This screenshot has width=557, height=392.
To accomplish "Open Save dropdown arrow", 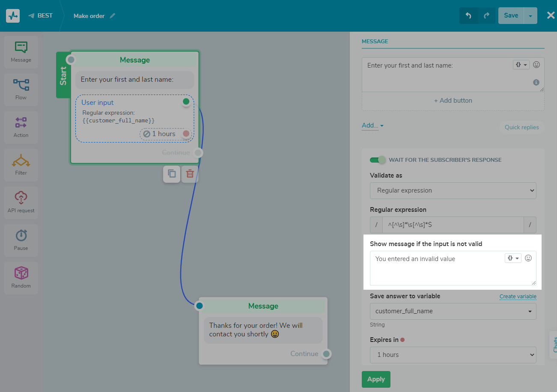I will (x=530, y=15).
